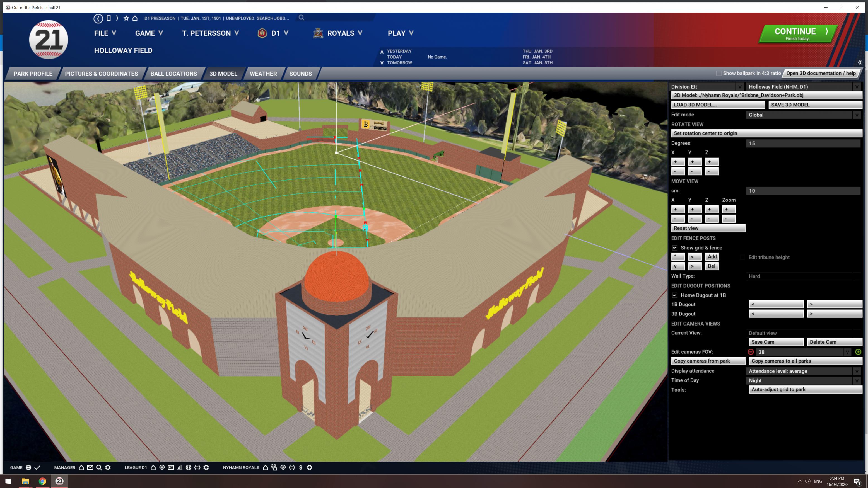Click Set rotation center to origin
Viewport: 868px width, 488px height.
pos(766,133)
